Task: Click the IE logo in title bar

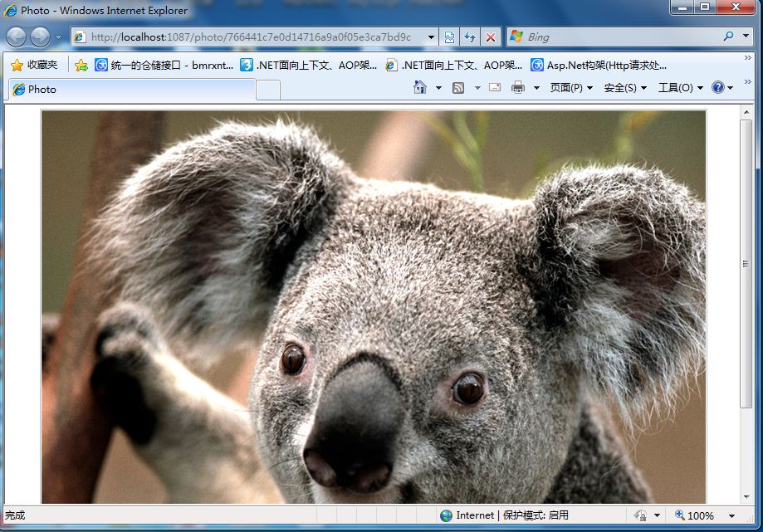Action: point(10,10)
